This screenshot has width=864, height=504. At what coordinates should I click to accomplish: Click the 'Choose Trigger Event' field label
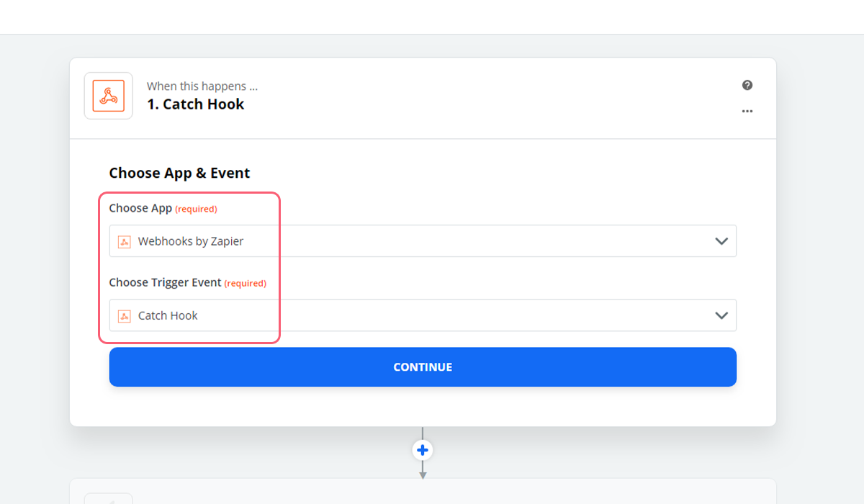coord(165,282)
